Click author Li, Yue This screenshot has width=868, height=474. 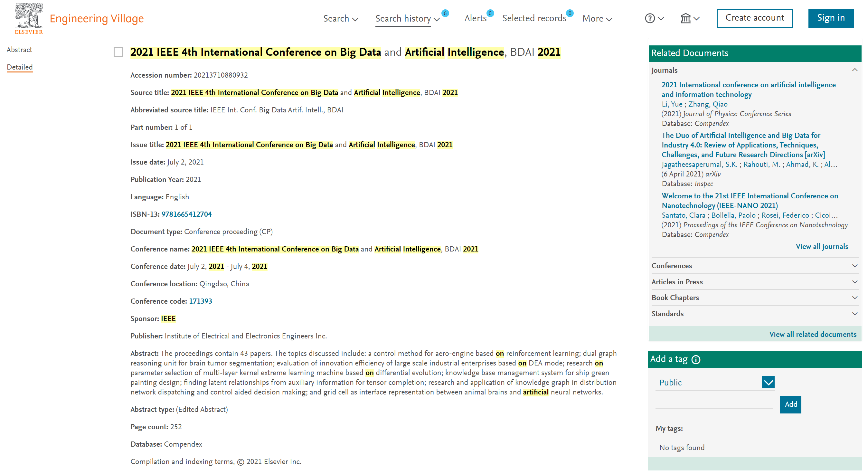672,104
